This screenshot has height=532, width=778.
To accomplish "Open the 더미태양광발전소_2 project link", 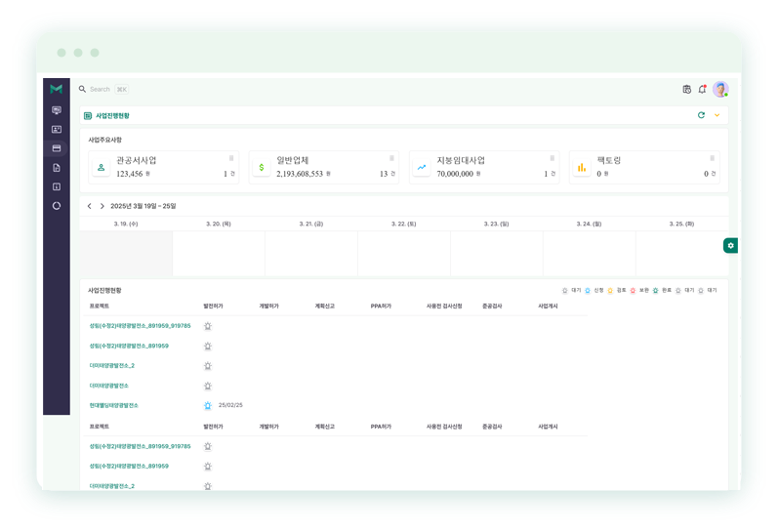I will (112, 365).
